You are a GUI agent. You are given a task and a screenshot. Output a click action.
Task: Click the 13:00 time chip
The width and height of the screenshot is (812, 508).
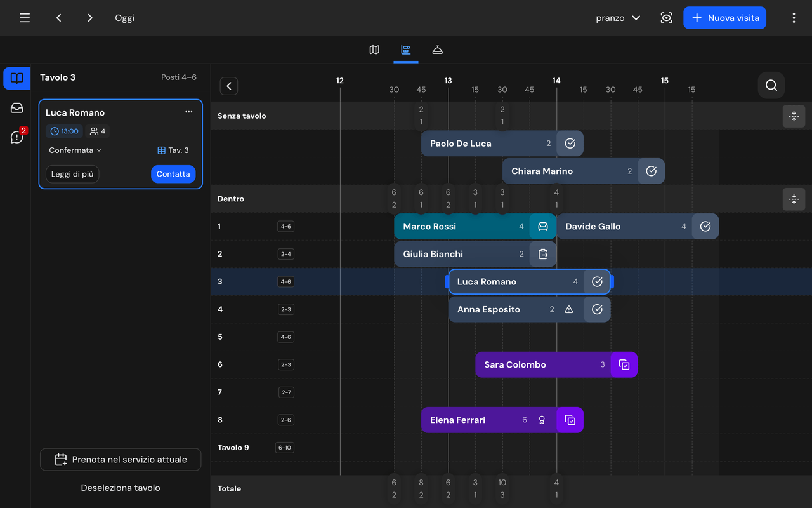coord(64,131)
